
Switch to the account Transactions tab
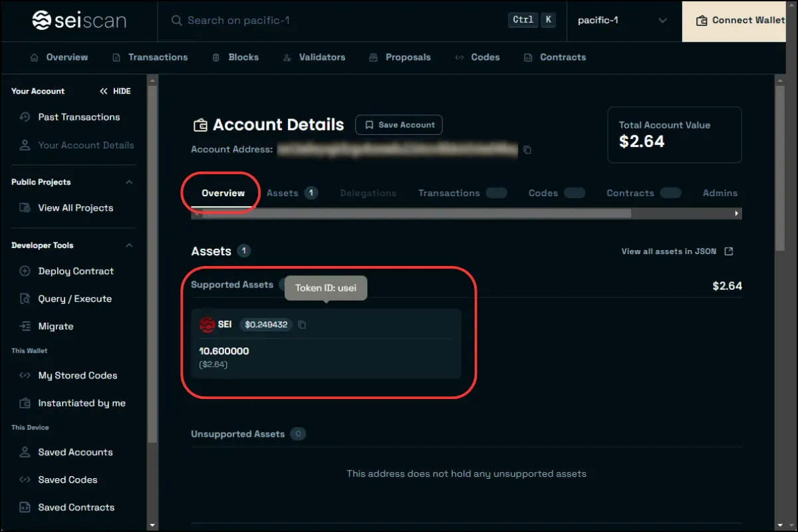(x=462, y=193)
